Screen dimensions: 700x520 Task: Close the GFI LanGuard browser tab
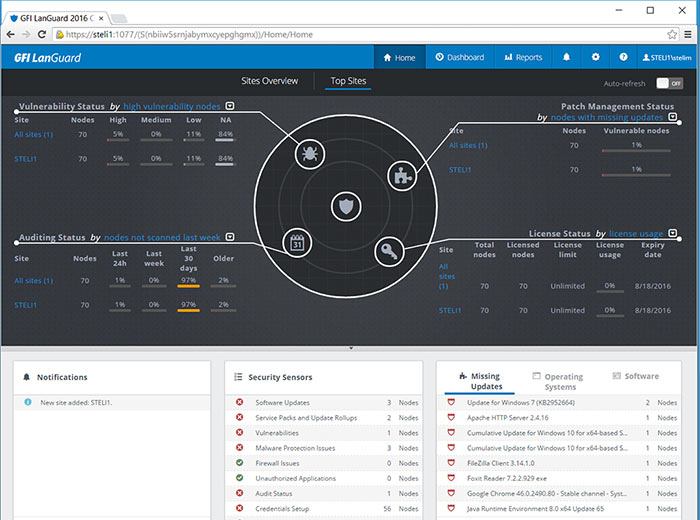(101, 18)
